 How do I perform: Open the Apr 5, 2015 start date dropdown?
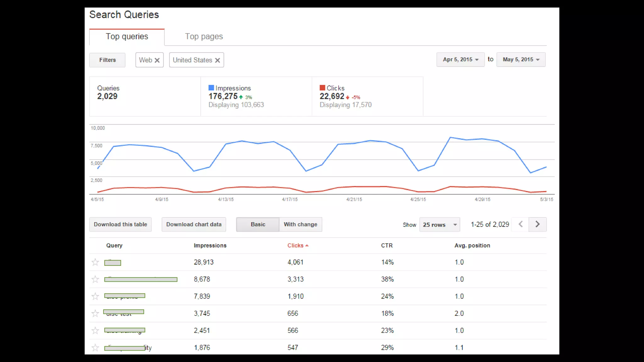460,59
